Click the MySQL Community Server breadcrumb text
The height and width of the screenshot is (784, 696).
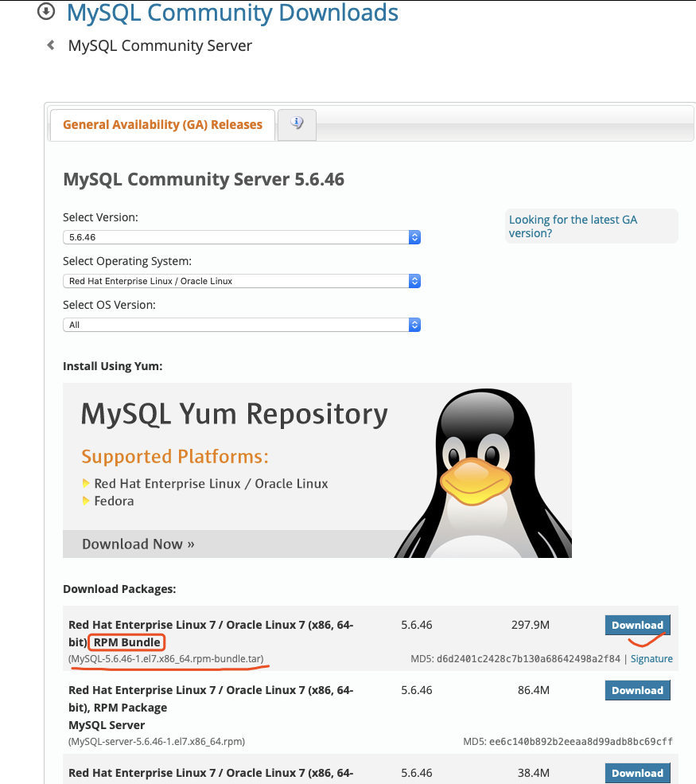click(160, 45)
